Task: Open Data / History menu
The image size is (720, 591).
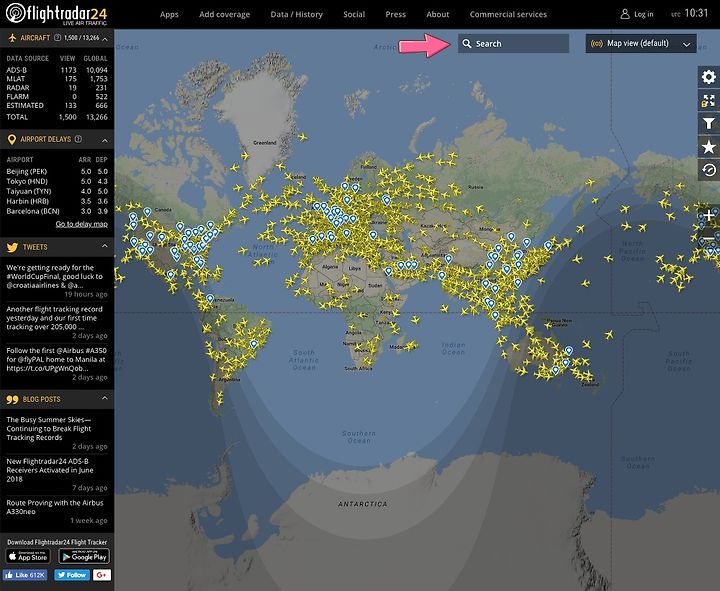Action: point(297,14)
